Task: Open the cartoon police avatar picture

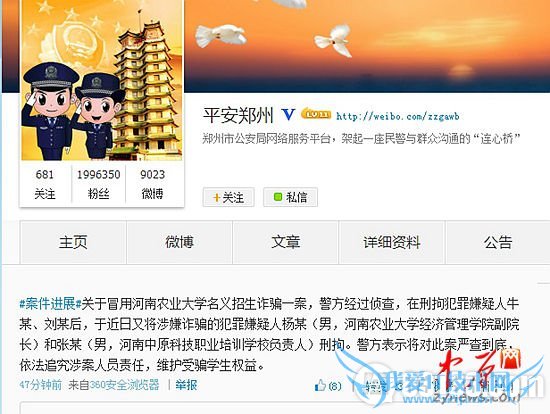Action: 102,80
